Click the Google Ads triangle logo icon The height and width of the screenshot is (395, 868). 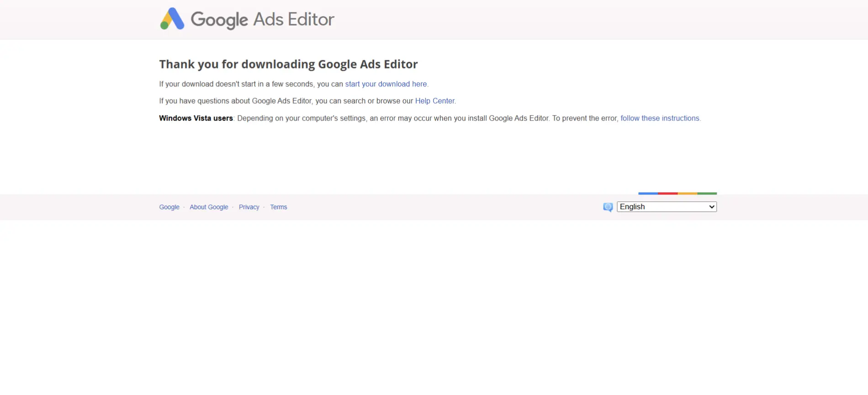coord(172,19)
